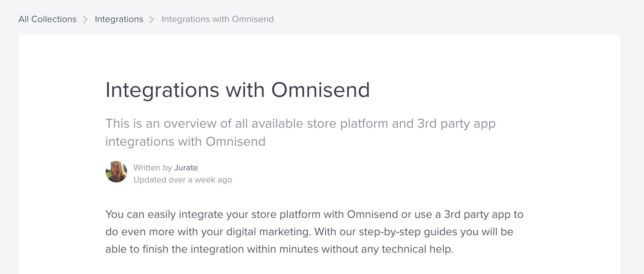Open the All Collections breadcrumb link

coord(47,19)
